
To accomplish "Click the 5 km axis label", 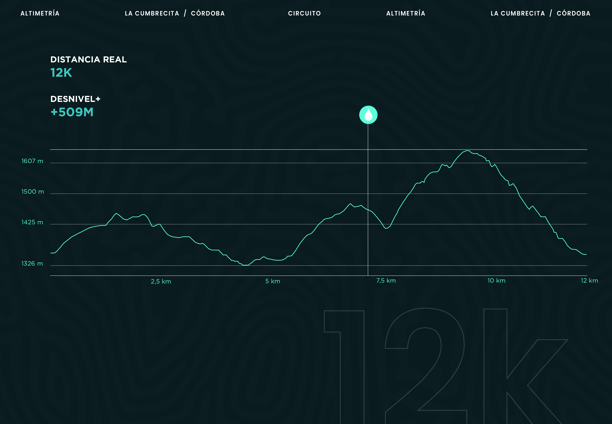I will coord(272,281).
